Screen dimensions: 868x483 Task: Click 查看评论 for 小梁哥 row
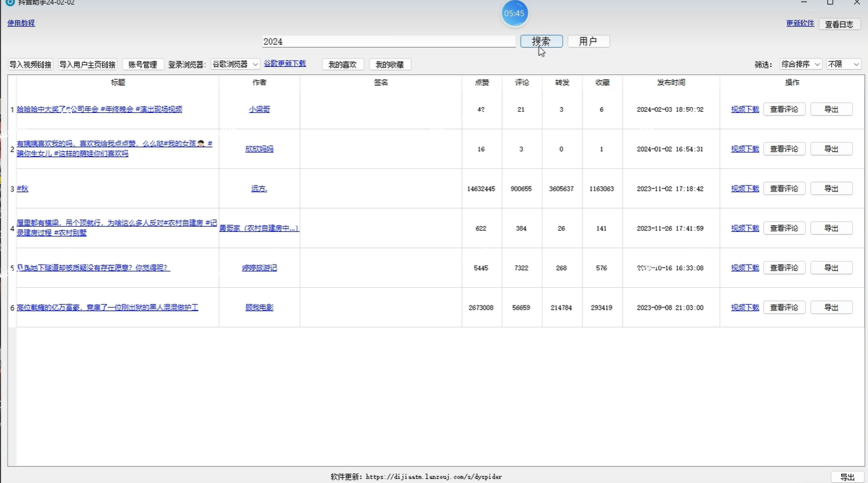point(784,110)
